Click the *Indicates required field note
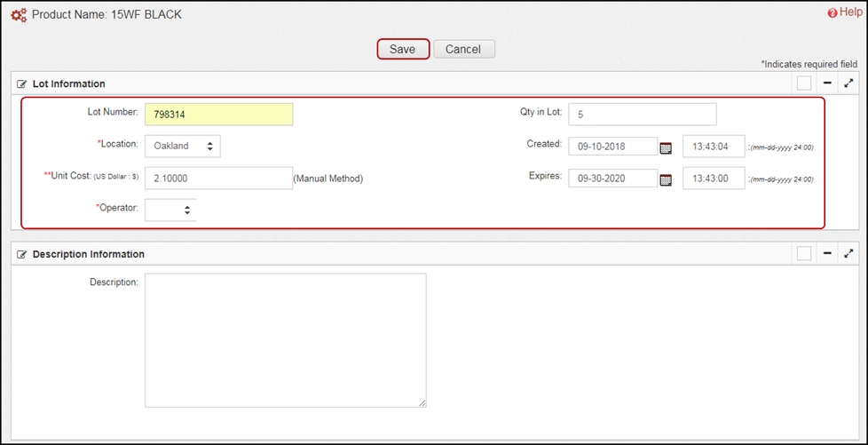Viewport: 868px width, 445px height. (x=809, y=64)
